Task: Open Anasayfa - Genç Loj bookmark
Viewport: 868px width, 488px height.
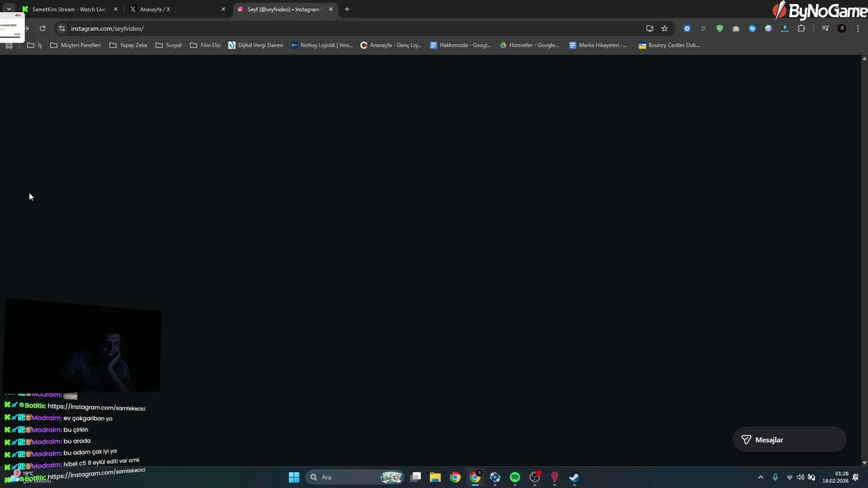Action: (391, 45)
